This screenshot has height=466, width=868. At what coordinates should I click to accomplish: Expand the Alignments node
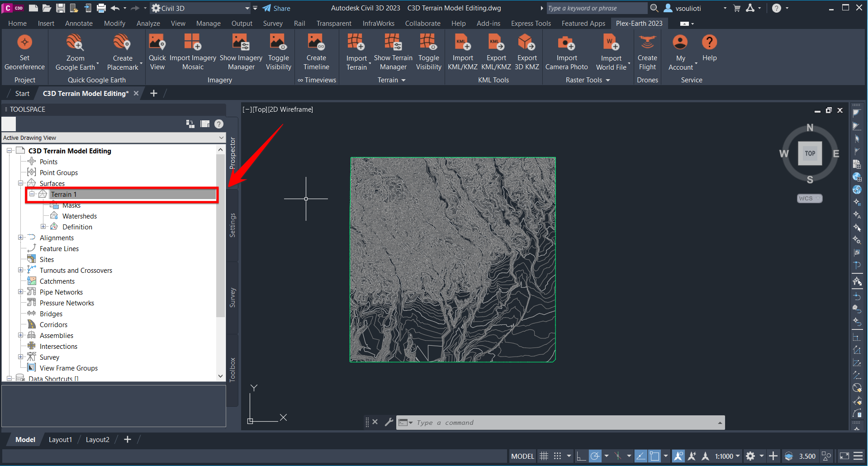click(x=20, y=238)
